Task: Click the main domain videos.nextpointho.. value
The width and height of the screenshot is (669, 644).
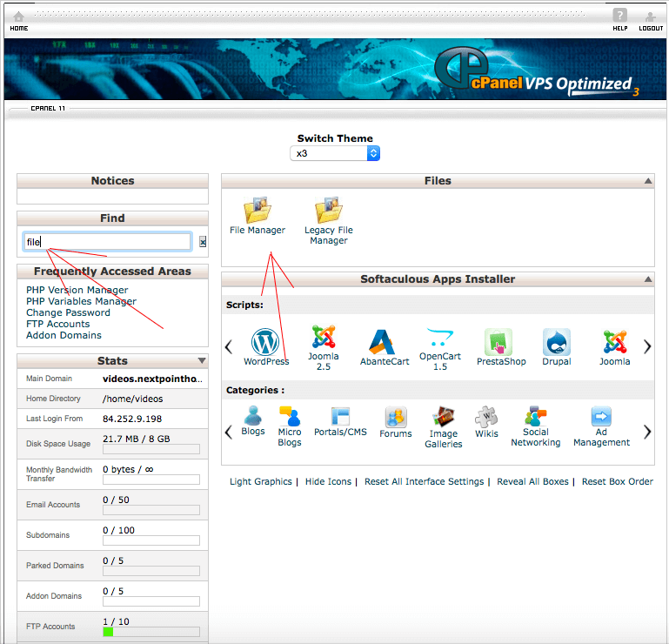Action: click(x=152, y=379)
